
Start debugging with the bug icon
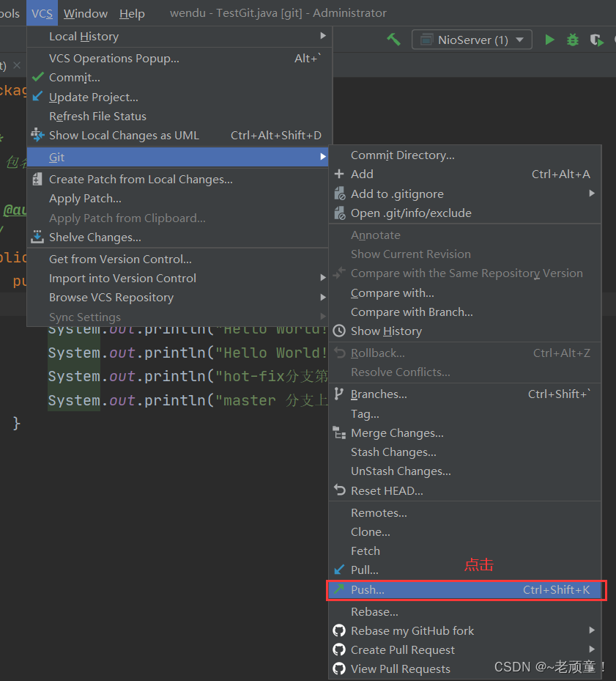tap(573, 40)
